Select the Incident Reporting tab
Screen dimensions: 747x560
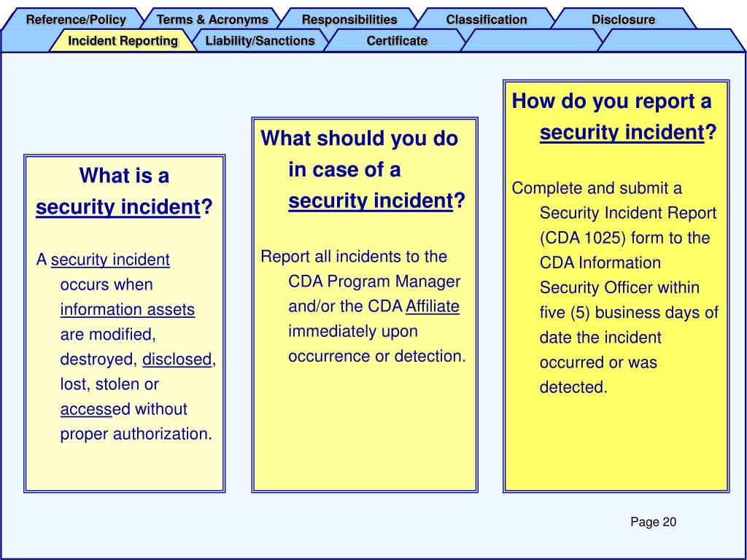(x=123, y=41)
